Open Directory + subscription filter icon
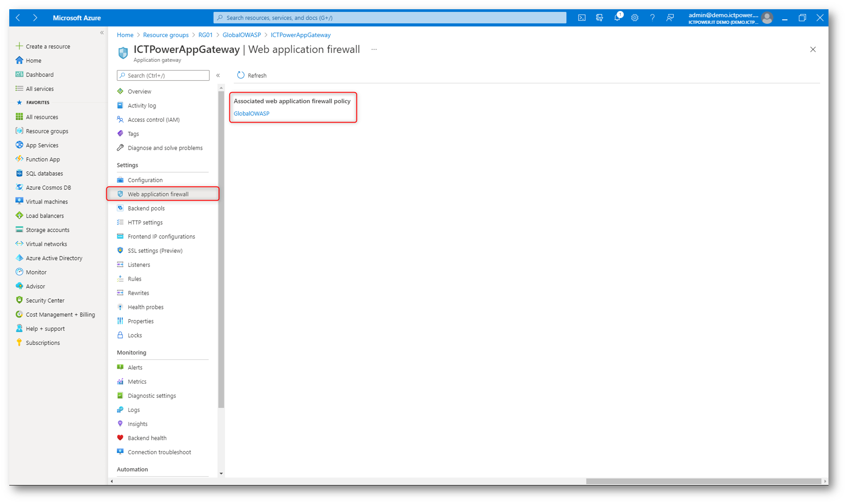This screenshot has height=504, width=847. click(599, 18)
